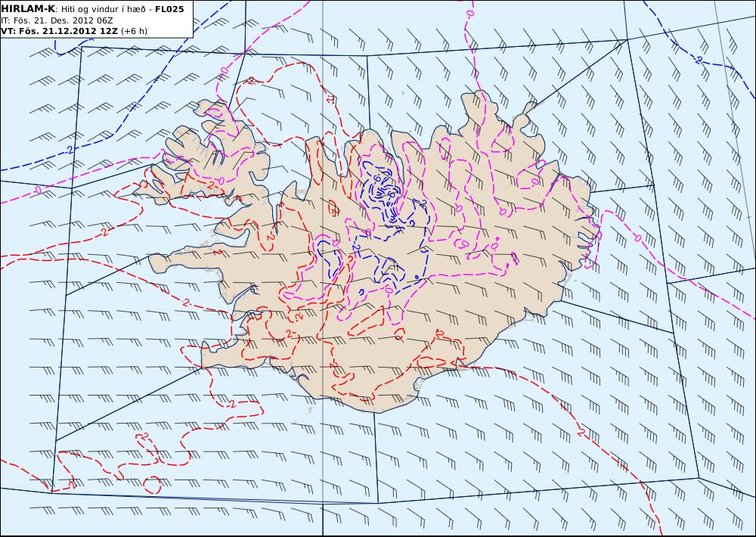Select the 'Hiti og vindur í hæð' caption
Image resolution: width=756 pixels, height=537 pixels.
click(x=103, y=10)
